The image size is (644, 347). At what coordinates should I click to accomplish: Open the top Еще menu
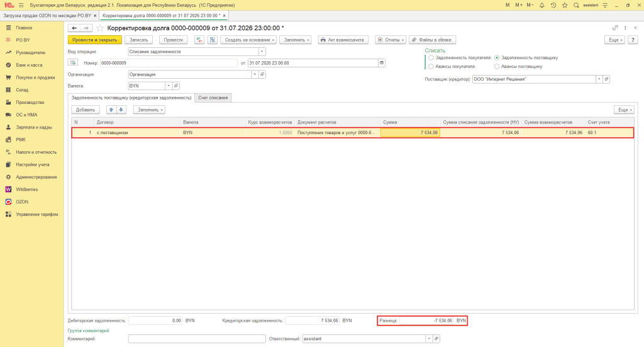click(x=615, y=40)
